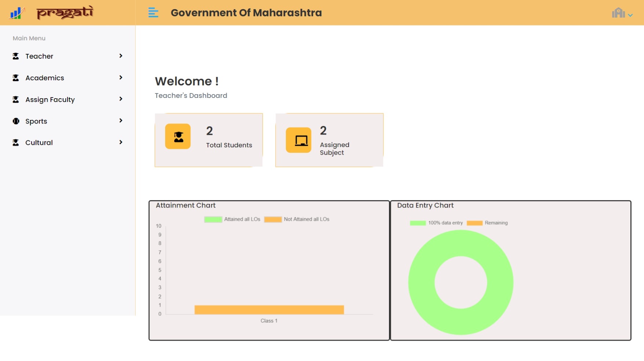Click the orange Class 1 bar
The width and height of the screenshot is (644, 361).
[269, 310]
